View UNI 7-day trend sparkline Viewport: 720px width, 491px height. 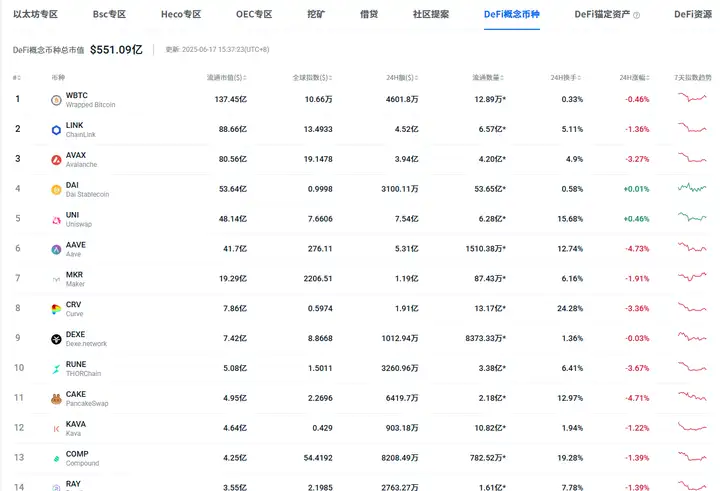(x=692, y=217)
